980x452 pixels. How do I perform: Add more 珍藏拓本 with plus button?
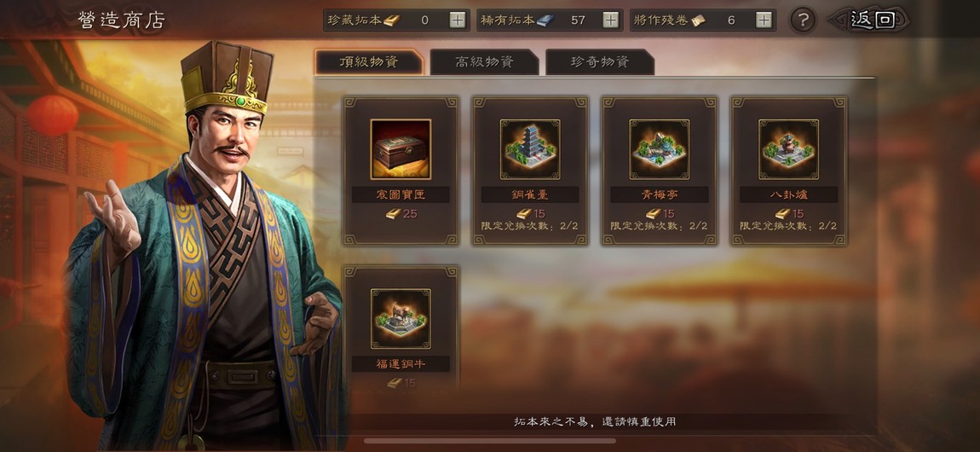458,20
